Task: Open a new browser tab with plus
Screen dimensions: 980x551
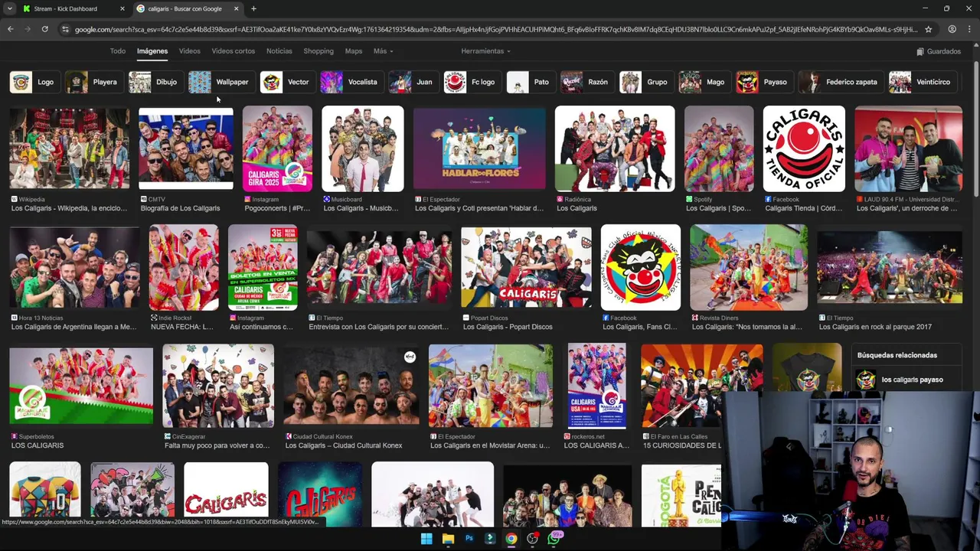Action: pos(253,8)
